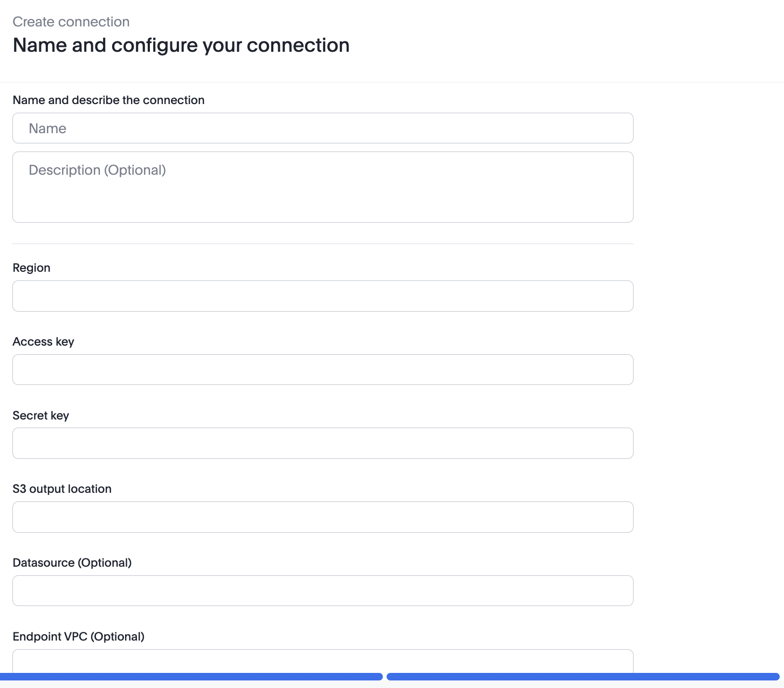Click the "Endpoint VPC (Optional)" label
The image size is (784, 688).
[79, 637]
